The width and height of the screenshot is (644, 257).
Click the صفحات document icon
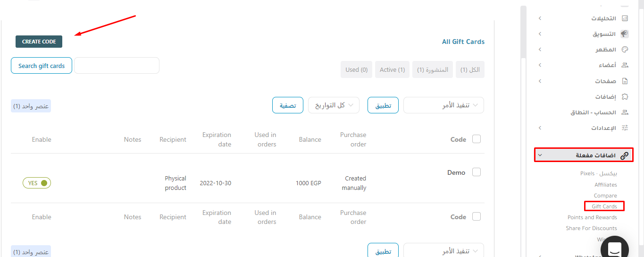[x=625, y=81]
